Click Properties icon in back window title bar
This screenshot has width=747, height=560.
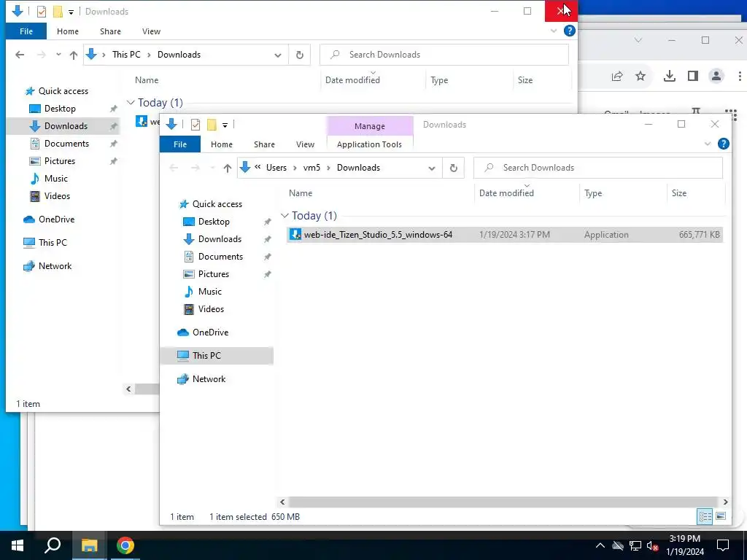click(42, 12)
